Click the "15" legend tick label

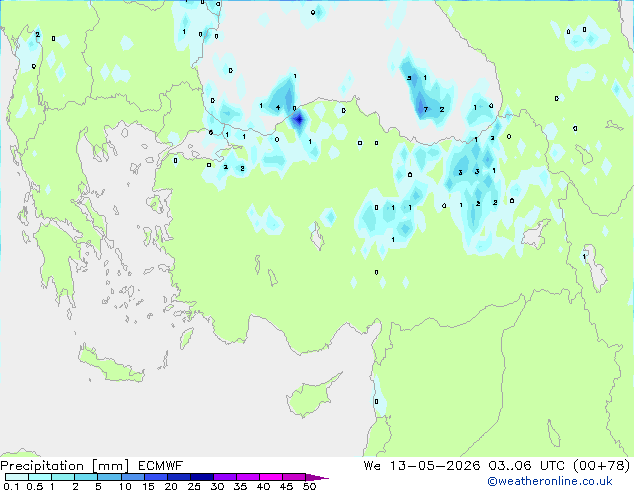(148, 486)
